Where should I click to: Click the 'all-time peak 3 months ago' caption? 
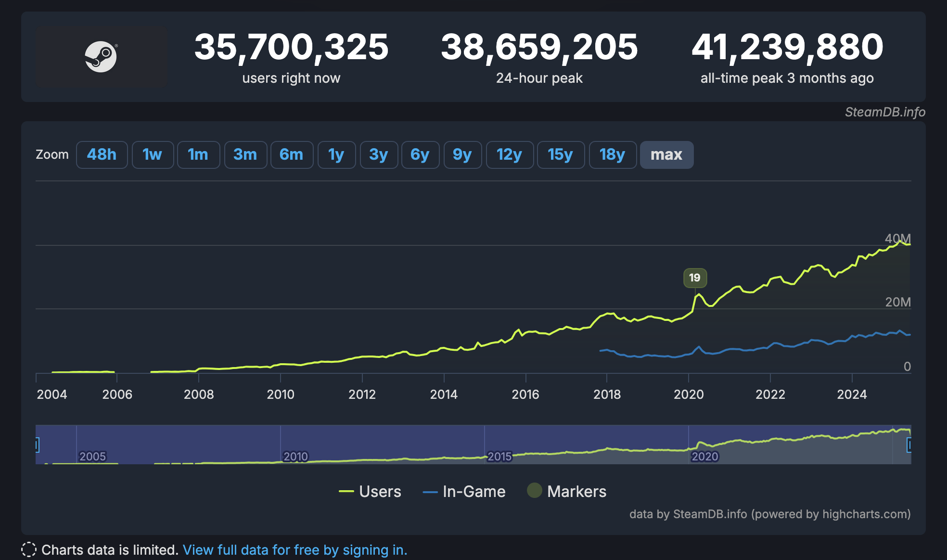point(787,78)
